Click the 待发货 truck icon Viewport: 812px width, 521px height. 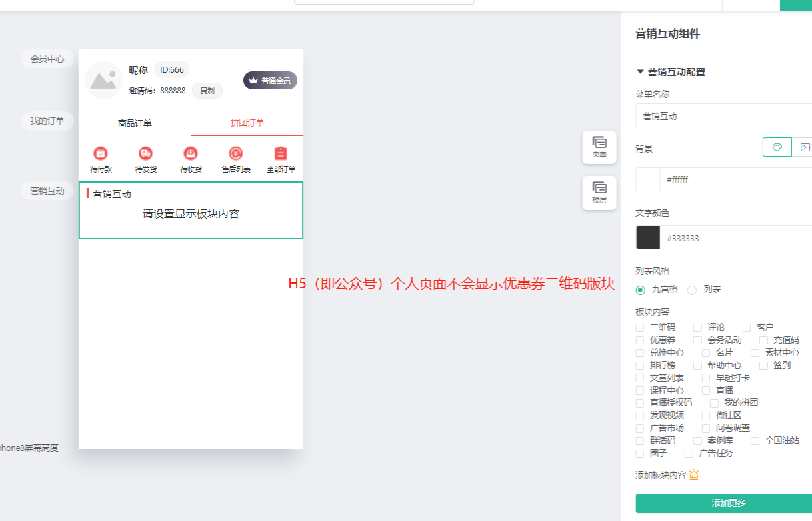[145, 154]
